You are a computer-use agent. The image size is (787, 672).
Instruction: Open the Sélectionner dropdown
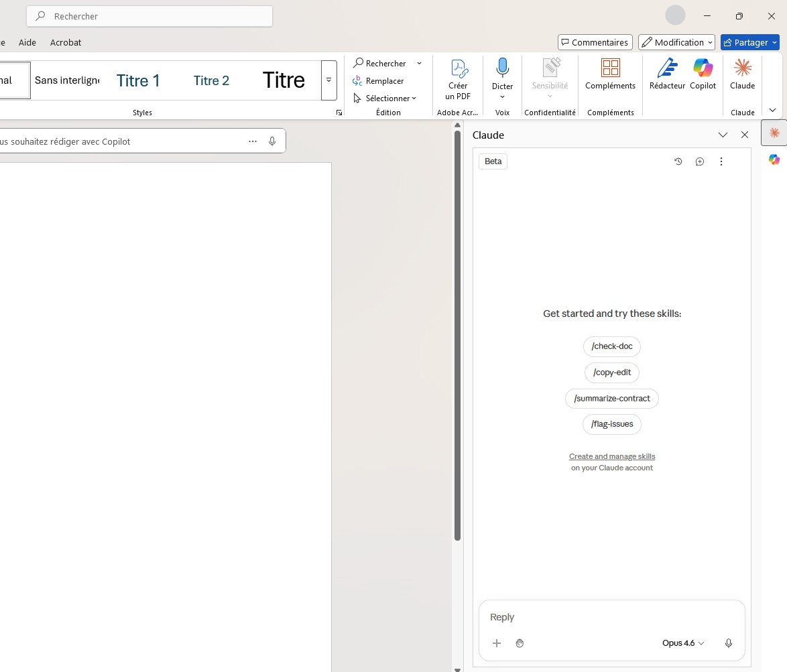point(385,98)
